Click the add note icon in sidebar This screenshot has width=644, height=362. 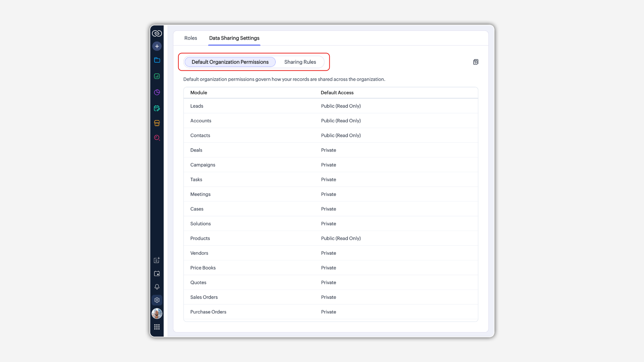click(x=157, y=260)
